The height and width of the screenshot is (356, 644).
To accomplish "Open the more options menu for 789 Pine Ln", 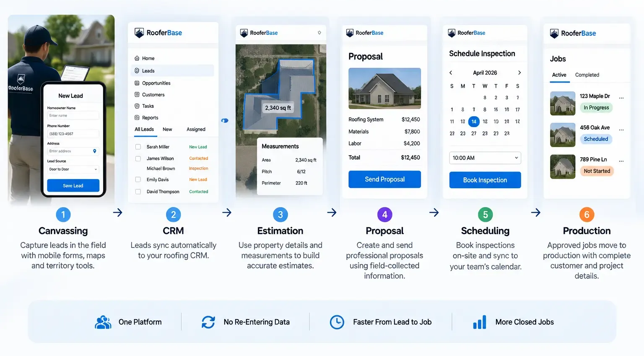I will (x=621, y=161).
